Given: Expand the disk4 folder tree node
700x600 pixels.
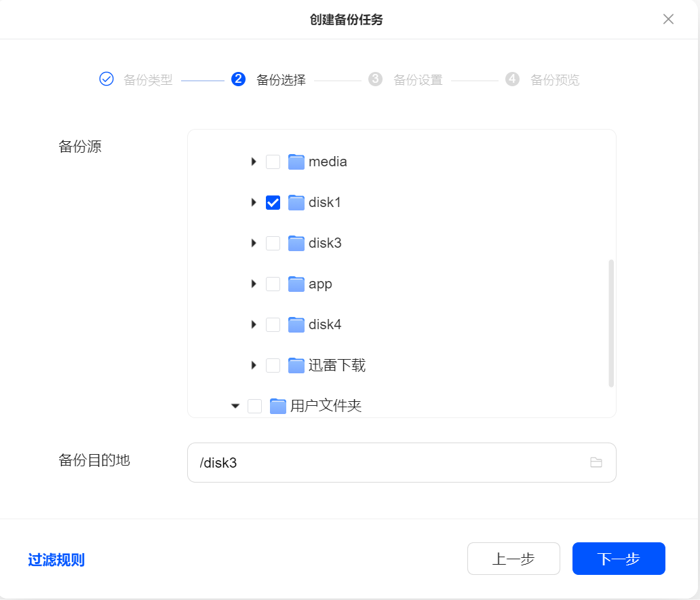Looking at the screenshot, I should point(254,324).
